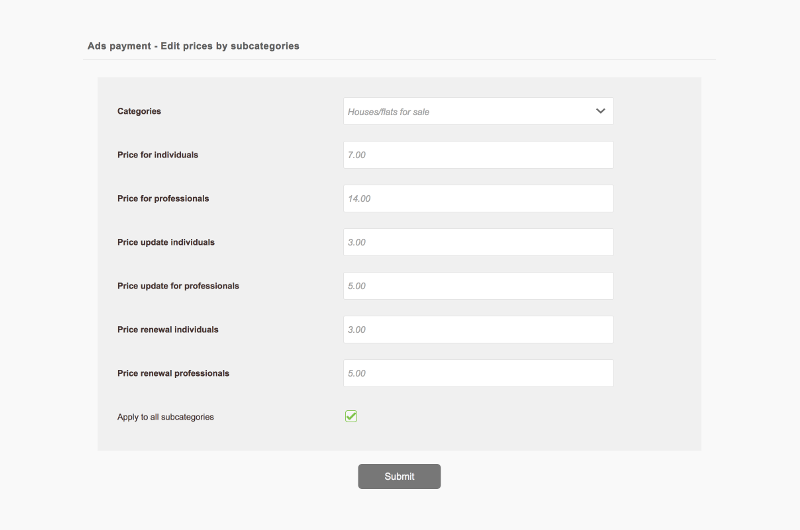Click the Ads payment page heading

(193, 46)
